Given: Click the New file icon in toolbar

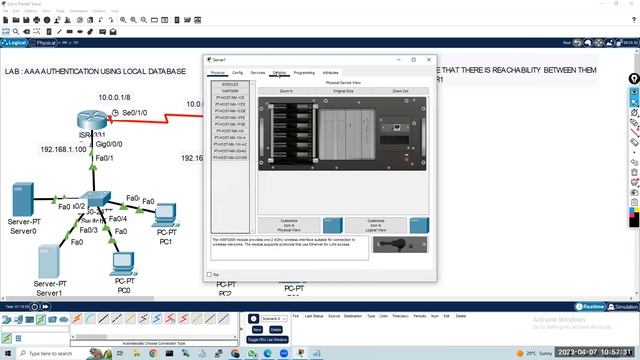Looking at the screenshot, I should tap(6, 20).
